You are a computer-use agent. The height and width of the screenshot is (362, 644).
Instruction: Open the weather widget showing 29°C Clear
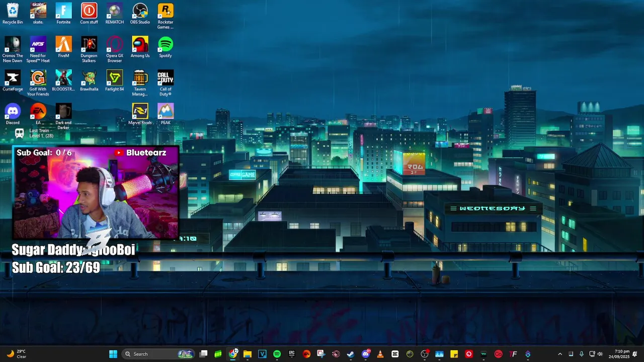[x=16, y=354]
